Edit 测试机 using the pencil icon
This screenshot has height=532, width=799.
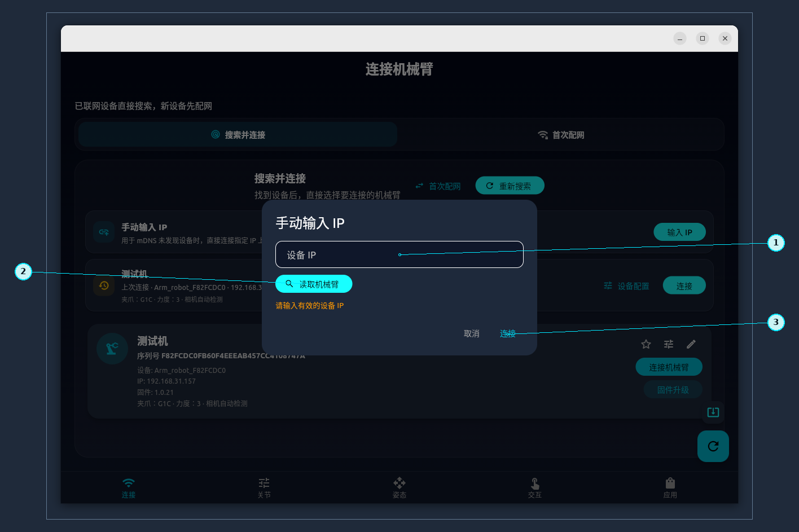(x=691, y=344)
